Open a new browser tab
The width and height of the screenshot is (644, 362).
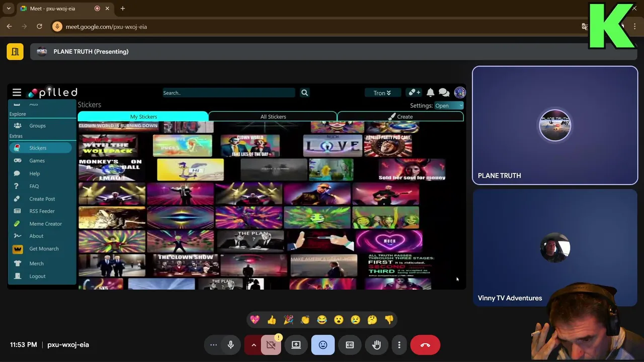[x=122, y=9]
